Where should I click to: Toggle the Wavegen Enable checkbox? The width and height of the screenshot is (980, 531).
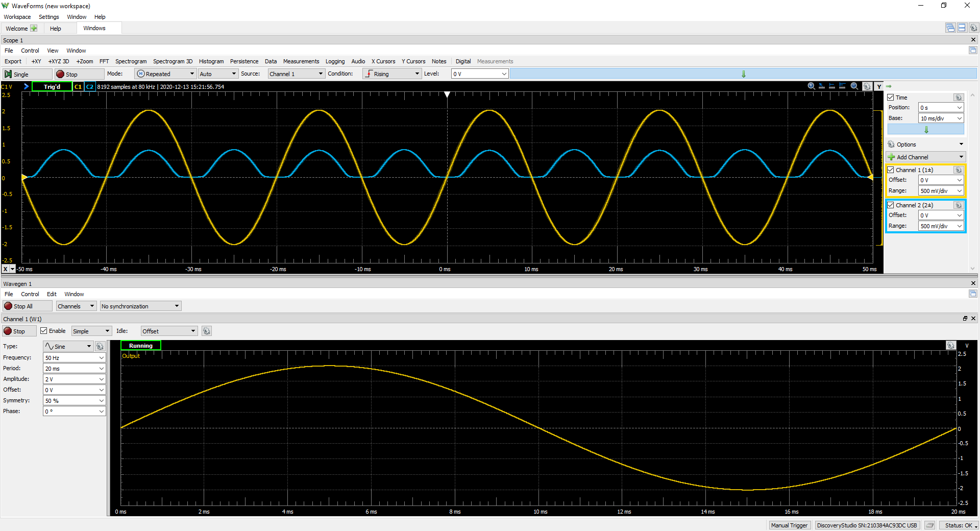click(x=44, y=331)
